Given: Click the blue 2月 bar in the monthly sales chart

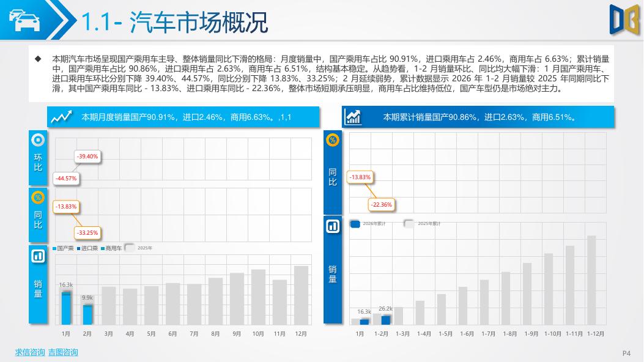Looking at the screenshot, I should (87, 314).
